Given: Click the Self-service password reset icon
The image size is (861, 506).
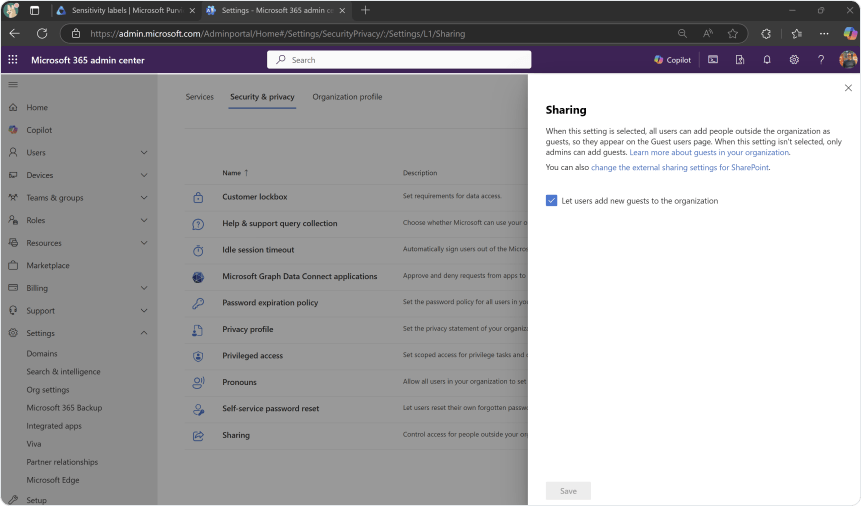Looking at the screenshot, I should click(x=198, y=409).
